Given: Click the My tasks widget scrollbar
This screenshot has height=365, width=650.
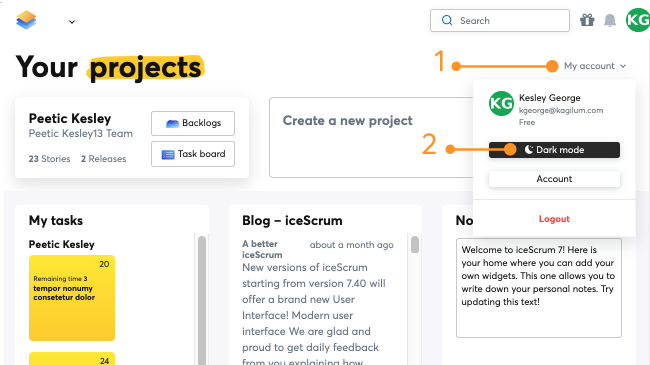Looking at the screenshot, I should click(202, 299).
